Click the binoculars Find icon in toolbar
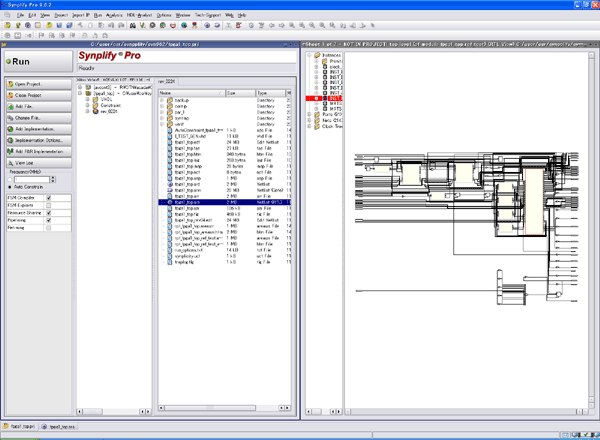The image size is (600, 440). click(132, 25)
